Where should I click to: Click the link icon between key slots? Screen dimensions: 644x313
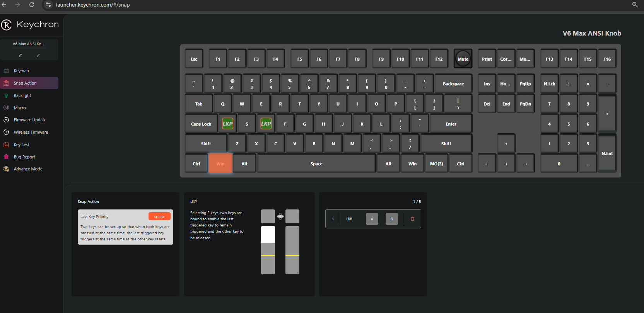point(280,216)
